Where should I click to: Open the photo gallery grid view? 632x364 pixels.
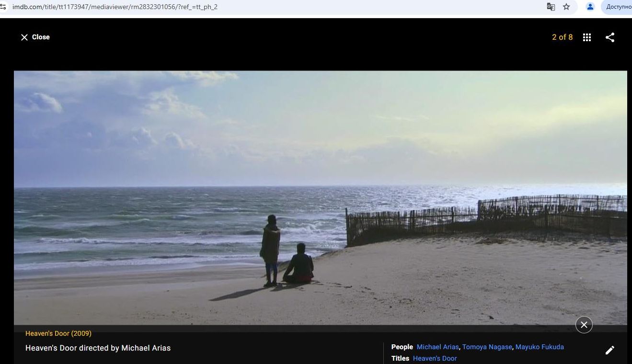click(587, 37)
